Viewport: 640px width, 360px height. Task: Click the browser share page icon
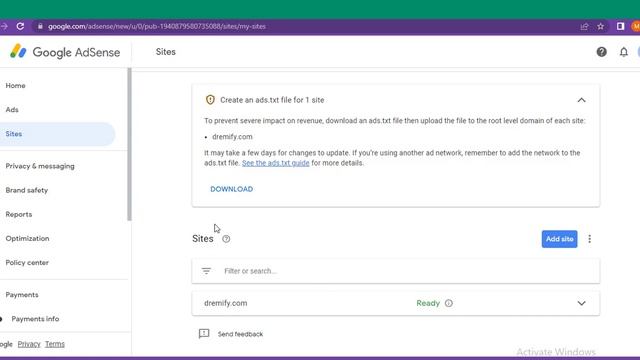tap(584, 26)
